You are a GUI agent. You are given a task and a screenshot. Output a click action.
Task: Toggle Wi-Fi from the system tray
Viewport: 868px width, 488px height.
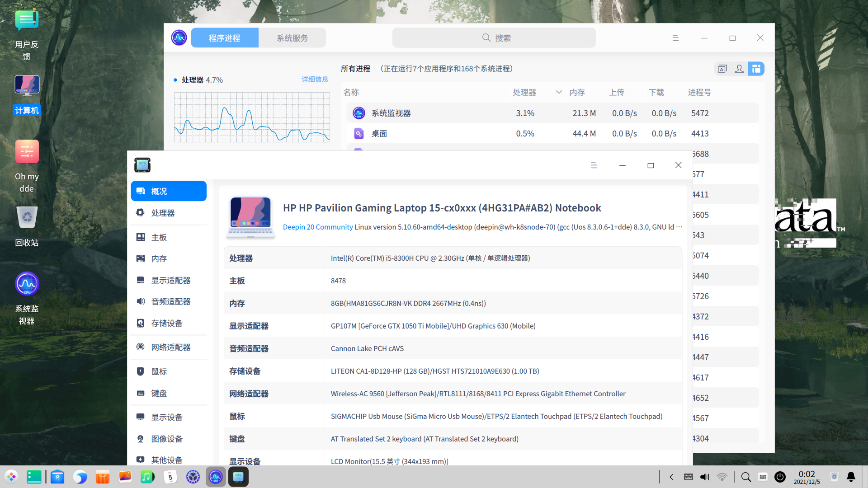coord(722,477)
